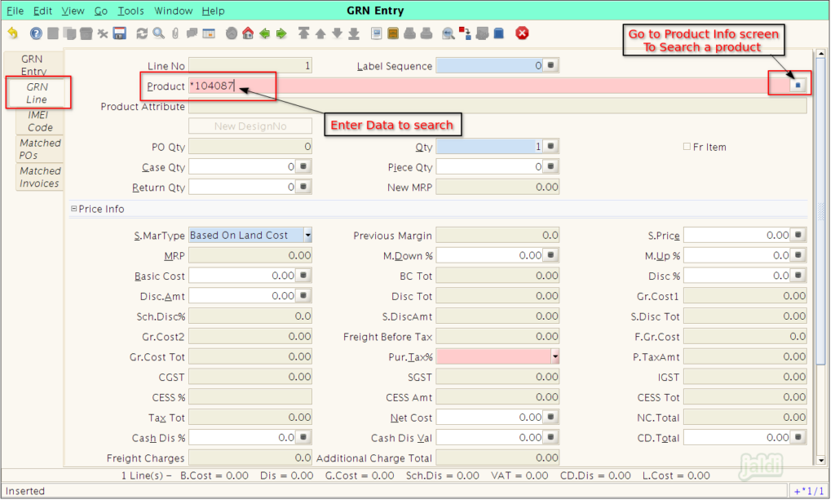The width and height of the screenshot is (835, 504).
Task: Open calculator button for CD.Total field
Action: [x=798, y=437]
